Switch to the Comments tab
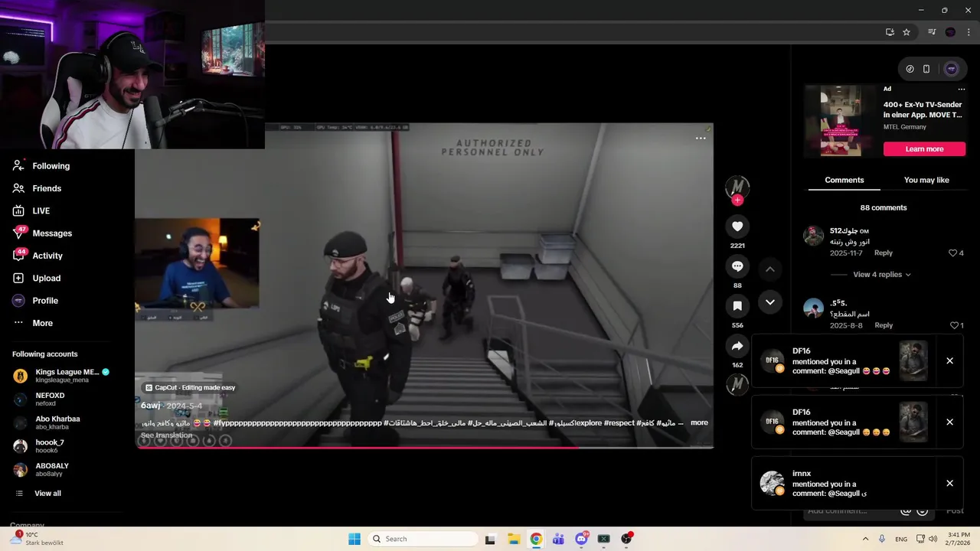The image size is (980, 551). coord(844,180)
